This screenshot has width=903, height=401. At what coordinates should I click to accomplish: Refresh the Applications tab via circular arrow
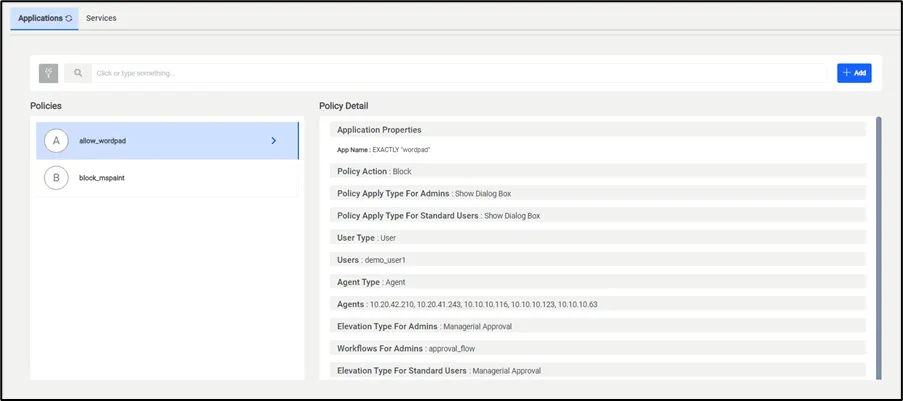69,18
